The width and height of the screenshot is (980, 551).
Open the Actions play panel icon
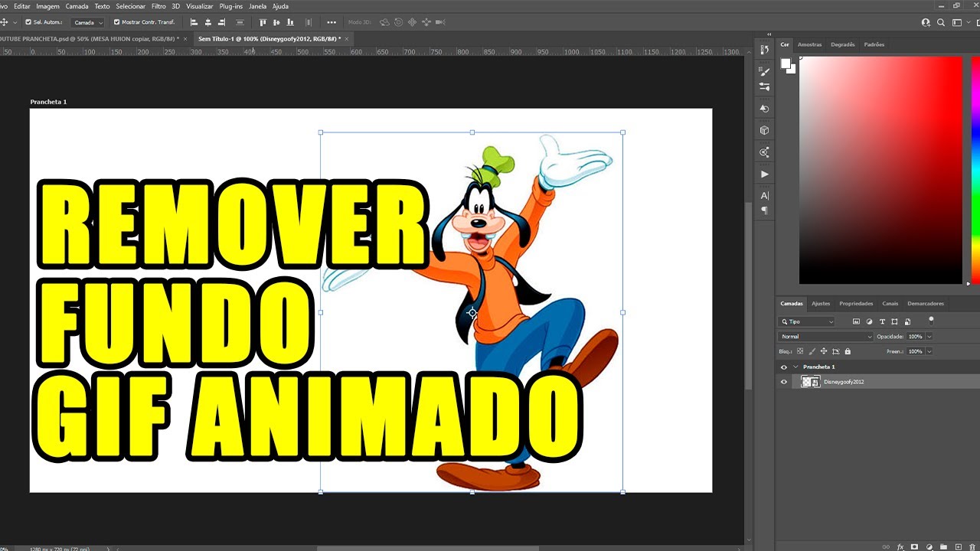764,174
